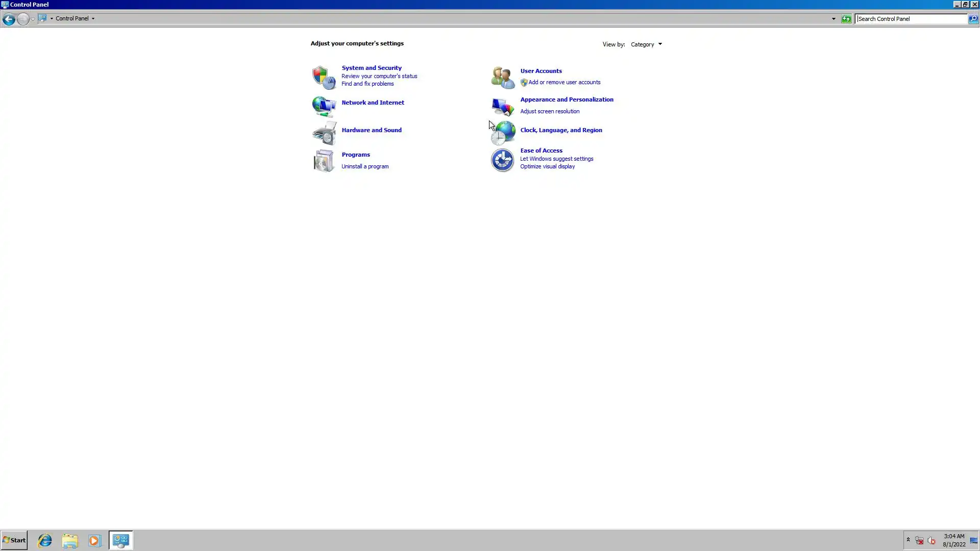Open the Start menu button

coord(14,540)
